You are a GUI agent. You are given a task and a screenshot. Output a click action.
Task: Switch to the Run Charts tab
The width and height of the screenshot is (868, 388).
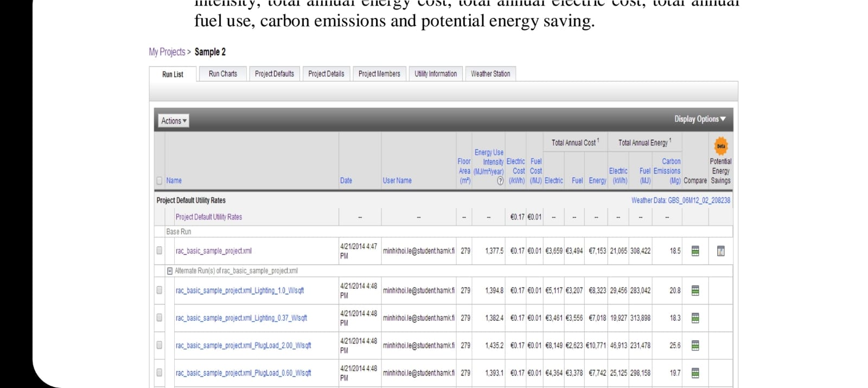(222, 74)
